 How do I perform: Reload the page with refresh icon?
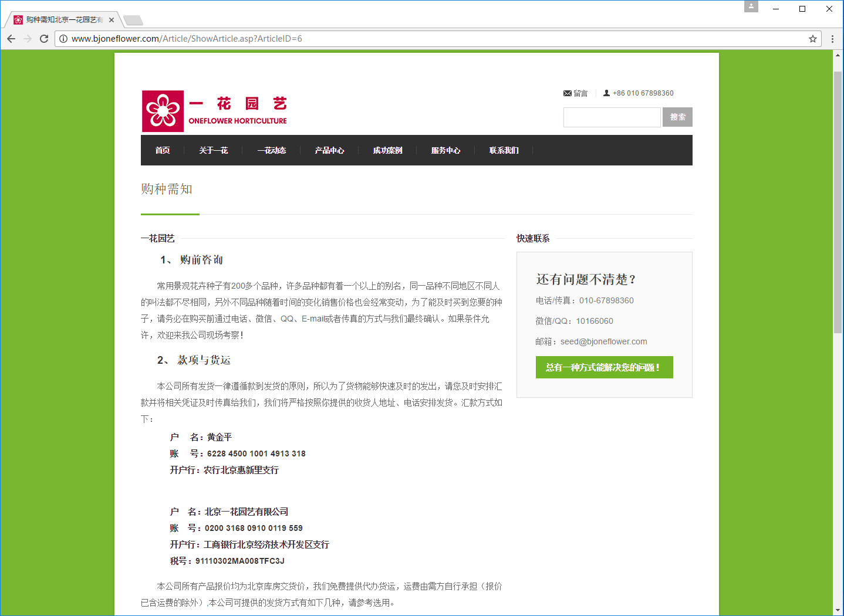(x=44, y=39)
